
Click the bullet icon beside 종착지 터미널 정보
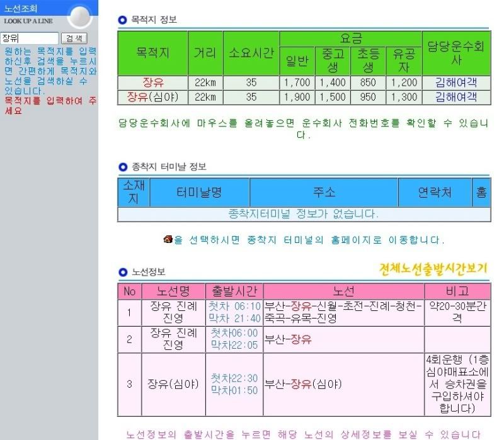[x=123, y=167]
